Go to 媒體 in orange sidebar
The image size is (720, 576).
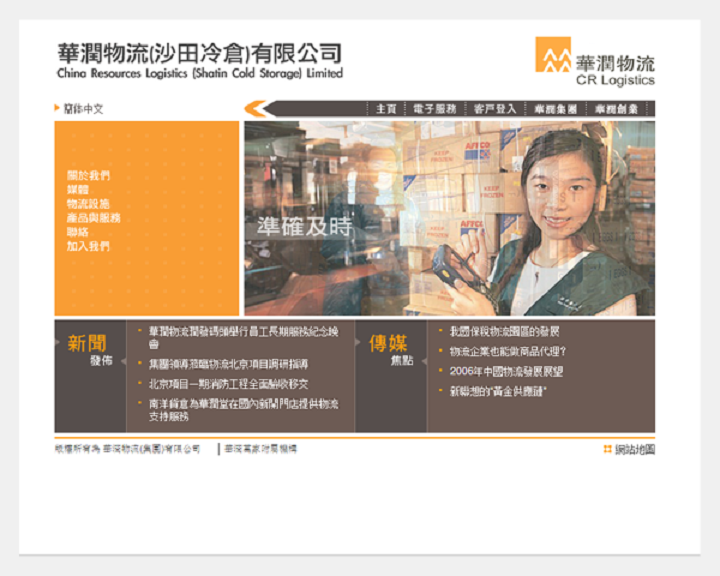click(78, 190)
